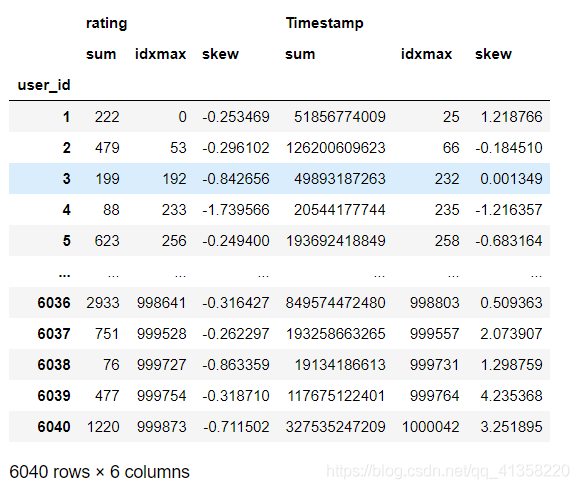The height and width of the screenshot is (489, 579).
Task: Select skew value -1.739566
Action: [236, 210]
